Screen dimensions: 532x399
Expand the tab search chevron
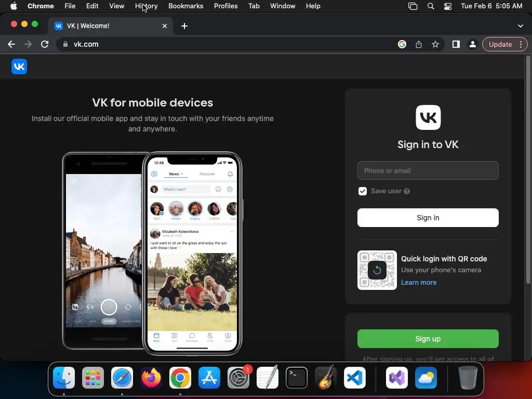pos(521,26)
